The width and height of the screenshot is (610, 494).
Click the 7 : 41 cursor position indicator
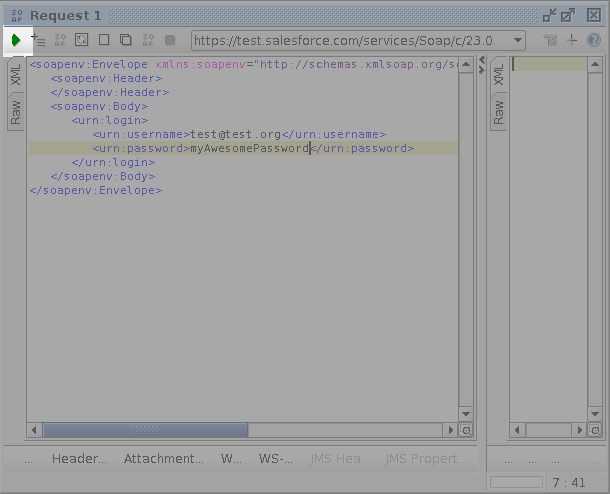pyautogui.click(x=569, y=483)
